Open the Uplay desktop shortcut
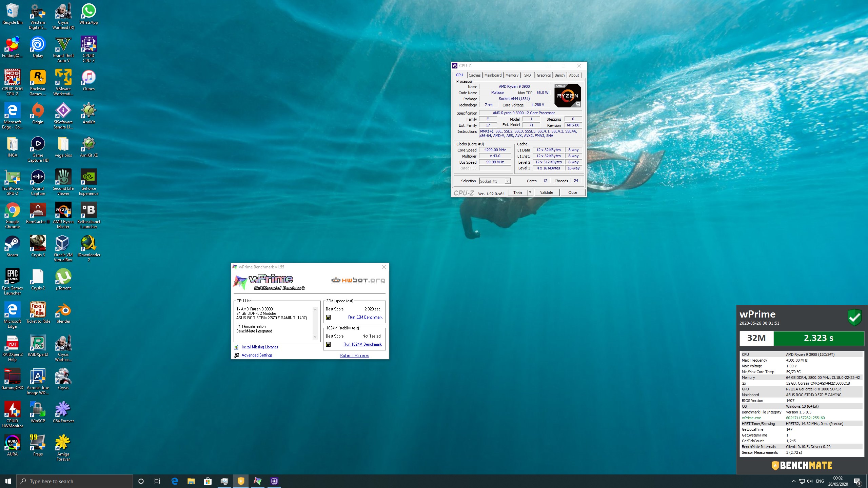The image size is (868, 488). pyautogui.click(x=38, y=47)
